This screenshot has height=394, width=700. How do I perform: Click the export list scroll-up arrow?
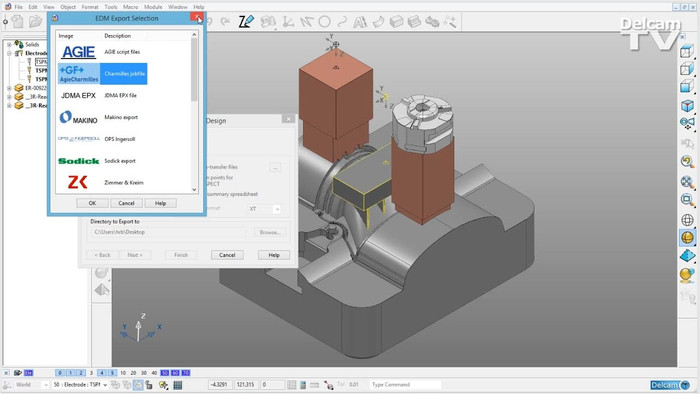(194, 34)
